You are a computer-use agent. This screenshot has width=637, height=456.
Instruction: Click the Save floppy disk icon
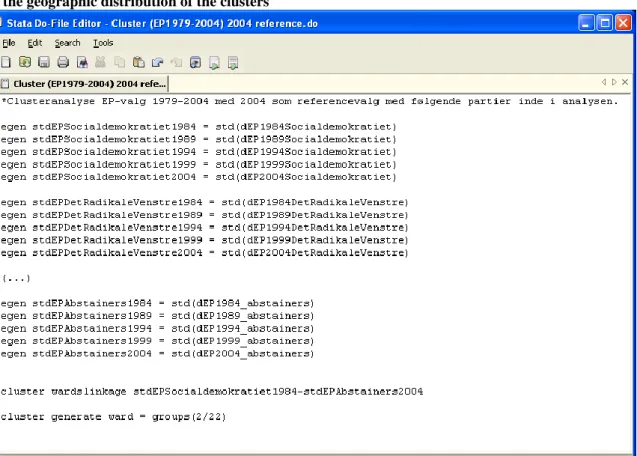[43, 62]
